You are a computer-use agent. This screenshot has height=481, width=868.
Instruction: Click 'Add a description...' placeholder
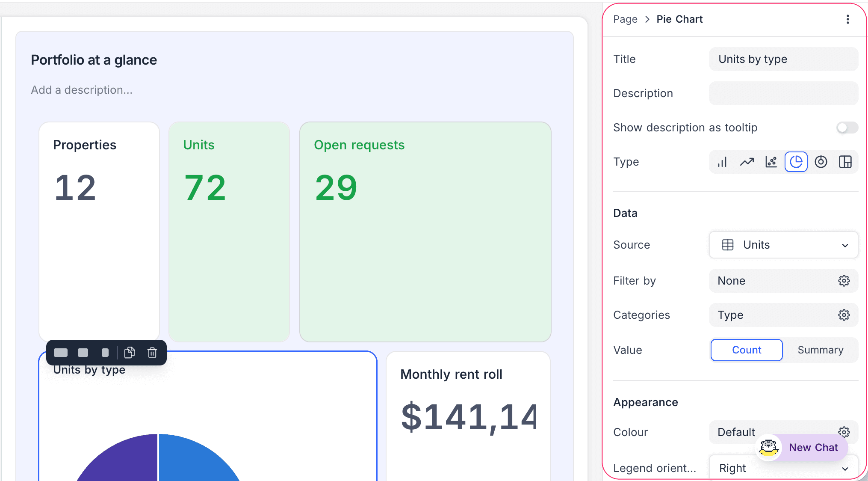coord(82,90)
